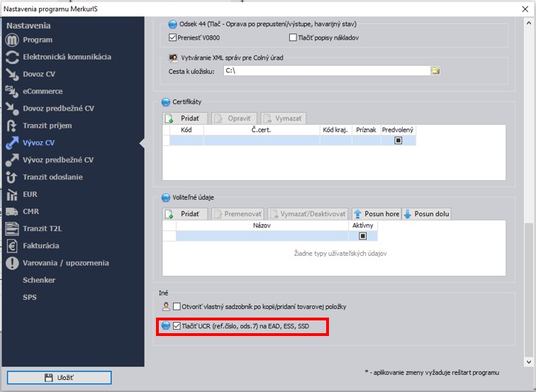
Task: Select the Dovoz predbežné CV icon
Action: 12,108
